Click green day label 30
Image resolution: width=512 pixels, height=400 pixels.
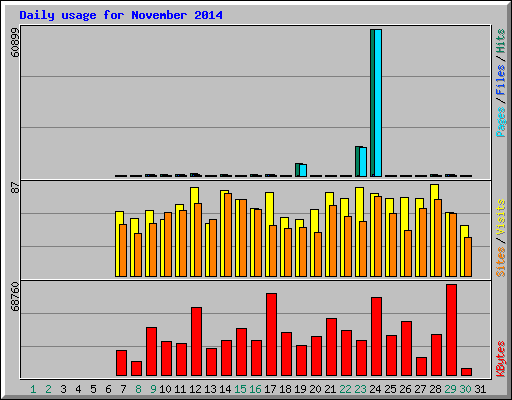coord(465,389)
